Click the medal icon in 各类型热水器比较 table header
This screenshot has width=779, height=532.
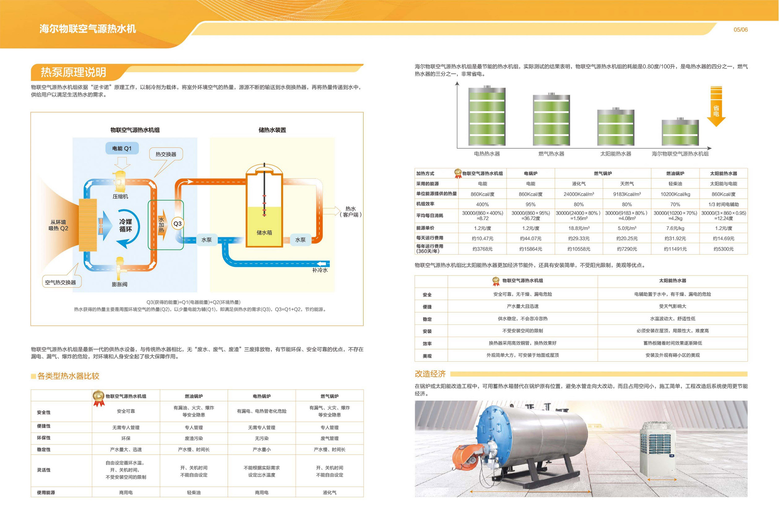pos(99,398)
